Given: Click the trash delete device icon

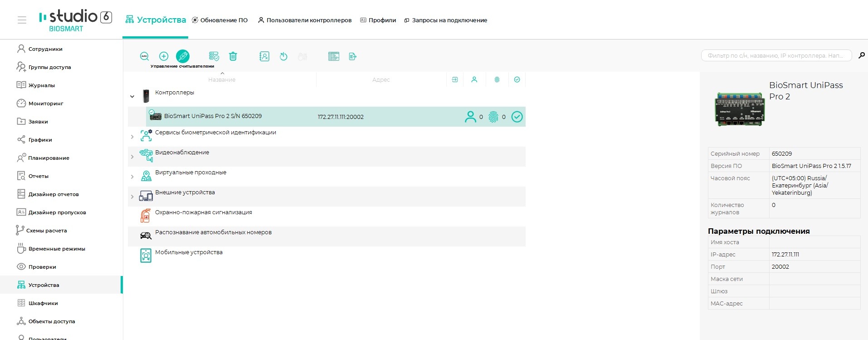Looking at the screenshot, I should tap(233, 56).
